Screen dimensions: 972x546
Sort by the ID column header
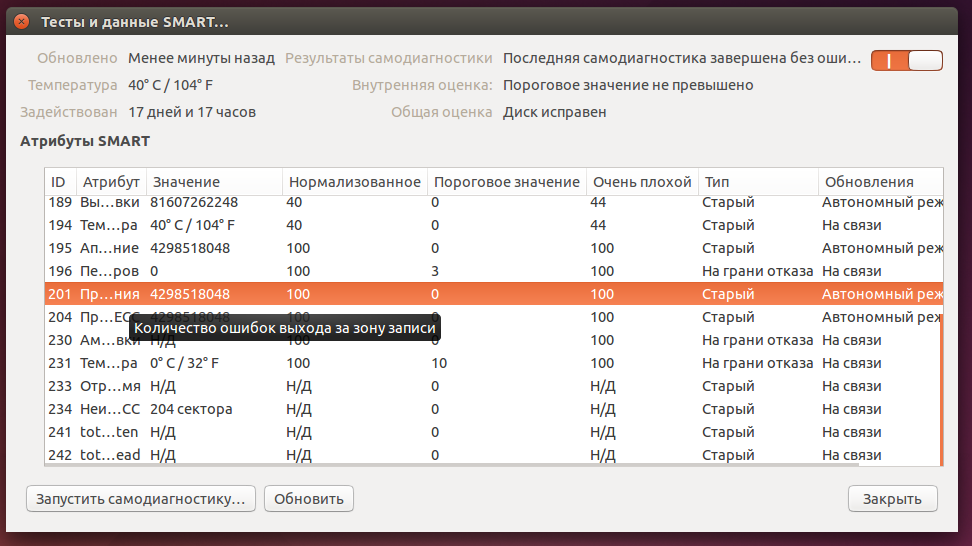(59, 182)
